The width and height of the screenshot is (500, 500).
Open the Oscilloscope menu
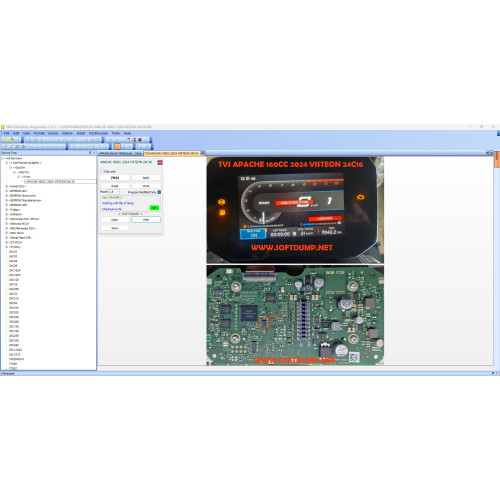pos(98,133)
